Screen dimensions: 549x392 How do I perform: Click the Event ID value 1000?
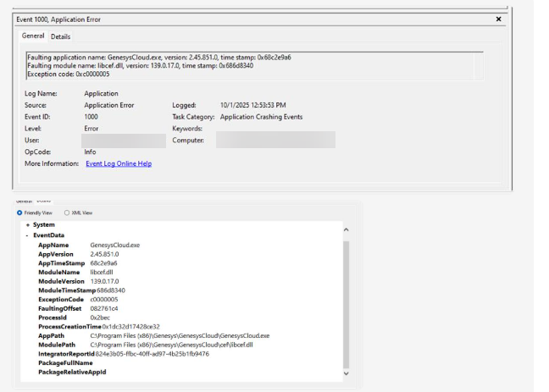coord(91,117)
